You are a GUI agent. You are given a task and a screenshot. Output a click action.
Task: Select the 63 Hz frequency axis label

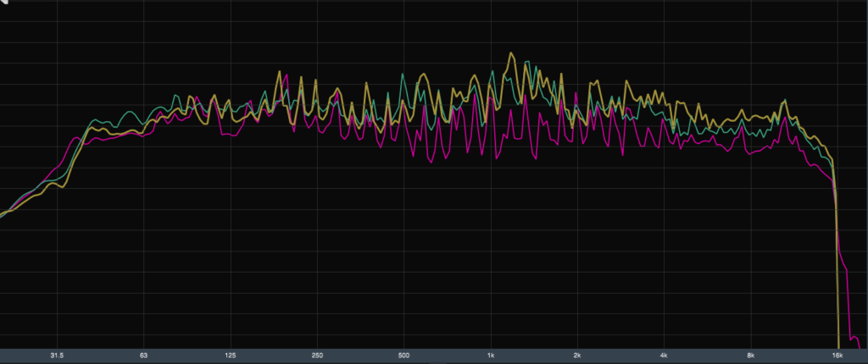(143, 356)
